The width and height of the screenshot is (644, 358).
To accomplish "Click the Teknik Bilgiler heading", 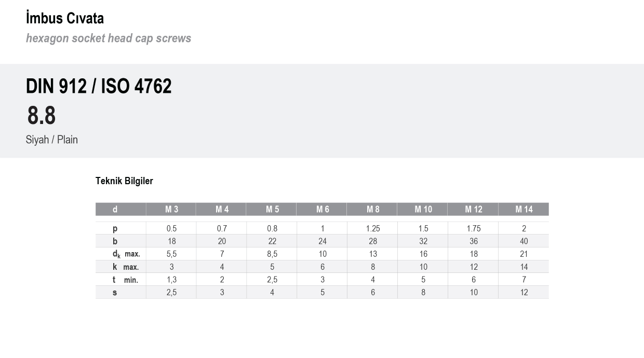I will tap(124, 181).
